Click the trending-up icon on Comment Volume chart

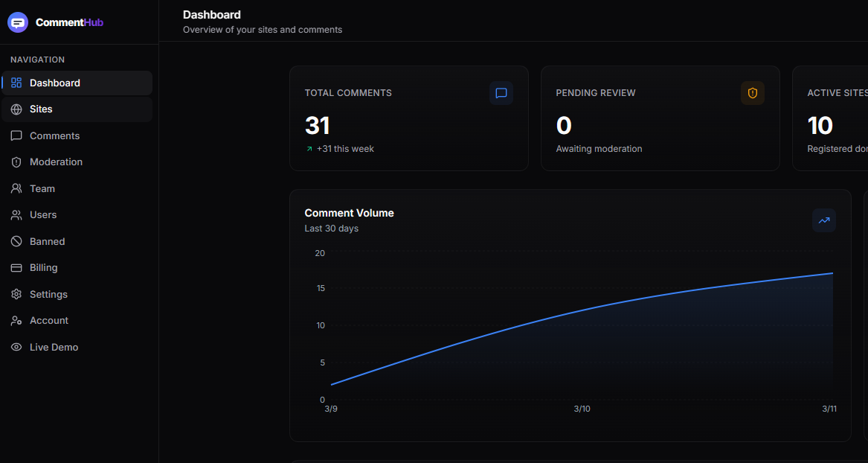pos(824,220)
